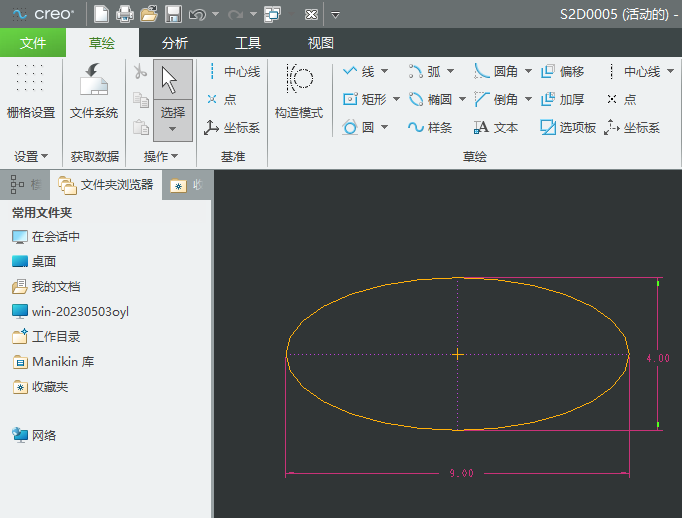Image resolution: width=682 pixels, height=518 pixels.
Task: Switch to the 分析 ribbon tab
Action: pyautogui.click(x=174, y=43)
